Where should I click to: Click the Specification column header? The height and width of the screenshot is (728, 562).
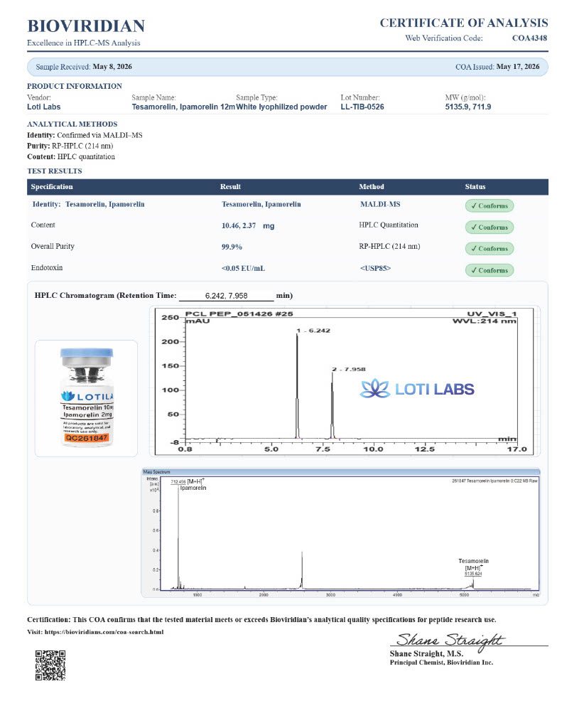click(x=52, y=187)
